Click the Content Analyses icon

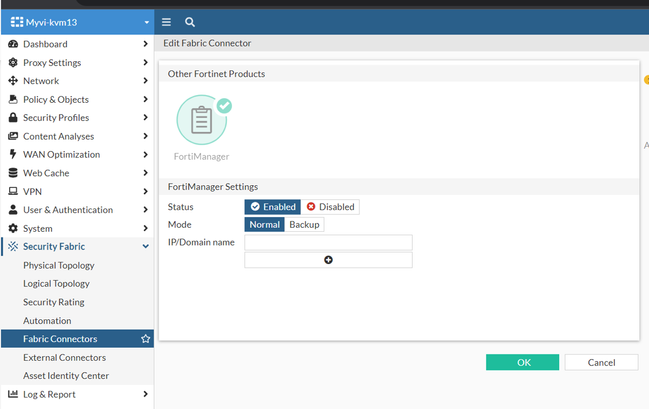13,136
